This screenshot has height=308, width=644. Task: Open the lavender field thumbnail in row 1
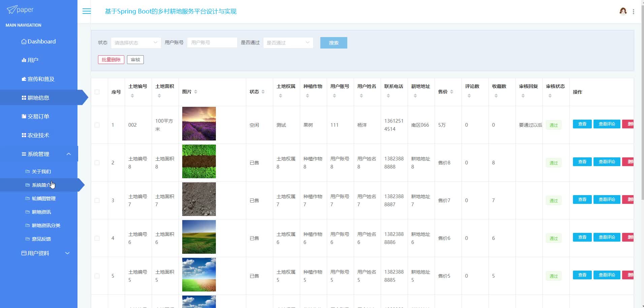(x=199, y=124)
